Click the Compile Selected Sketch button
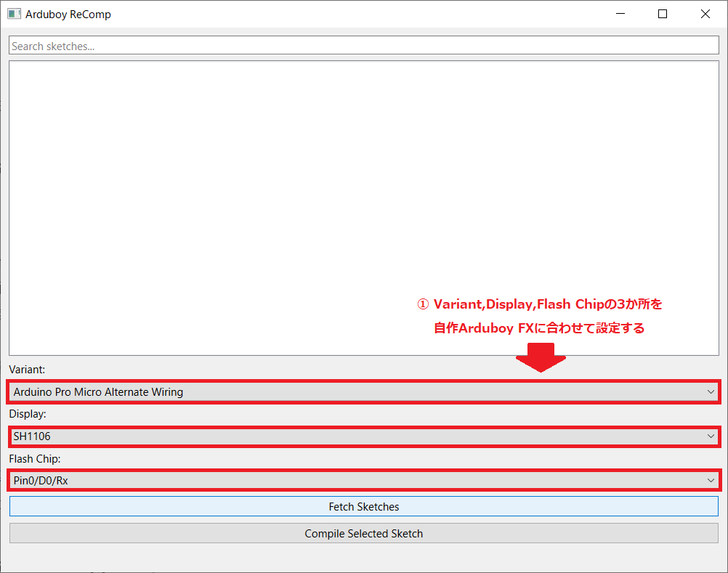The width and height of the screenshot is (728, 573). pos(363,533)
